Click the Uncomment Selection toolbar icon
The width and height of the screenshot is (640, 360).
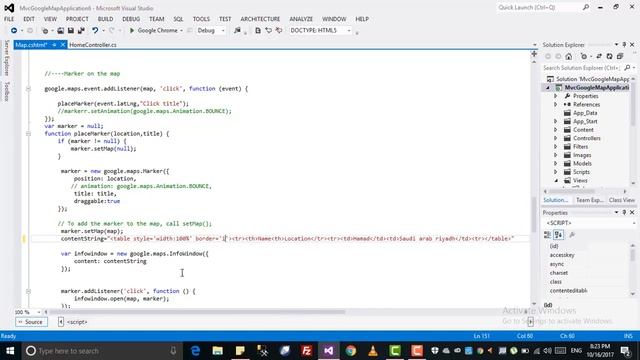(x=279, y=31)
